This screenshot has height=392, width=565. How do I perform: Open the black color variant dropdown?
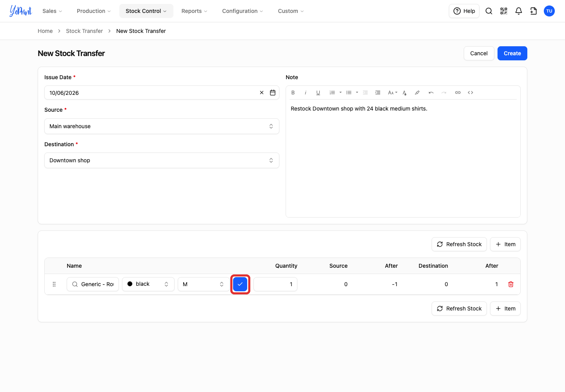(x=148, y=284)
